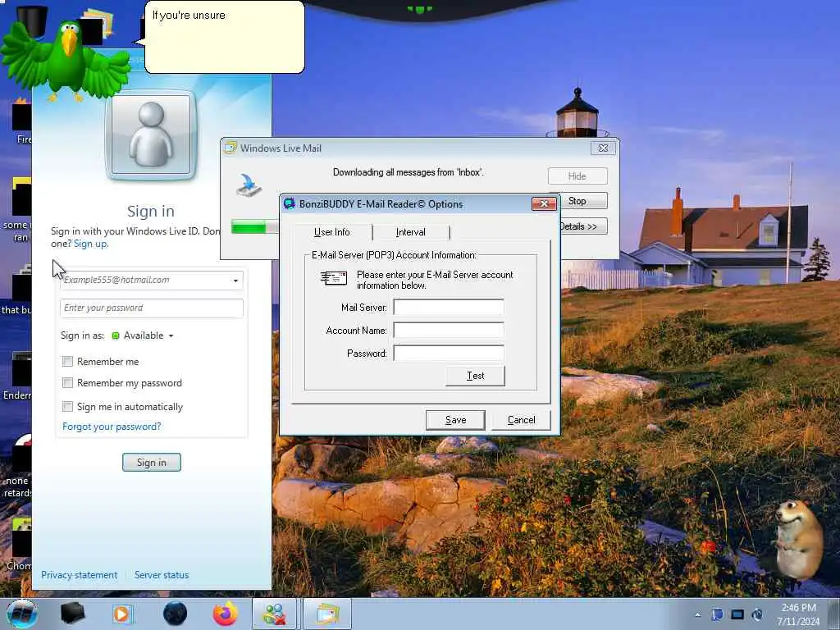Image resolution: width=840 pixels, height=630 pixels.
Task: Click the Account Name input field
Action: (449, 331)
